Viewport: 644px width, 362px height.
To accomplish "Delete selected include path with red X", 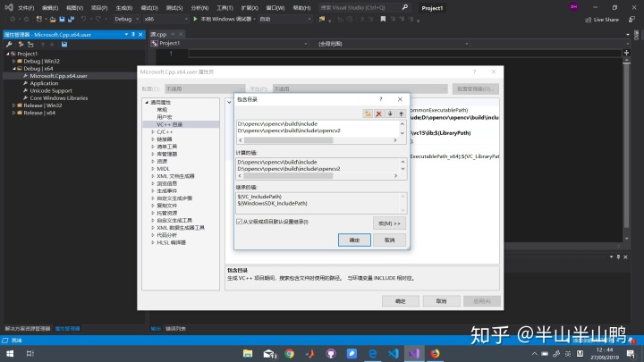I will [x=378, y=114].
